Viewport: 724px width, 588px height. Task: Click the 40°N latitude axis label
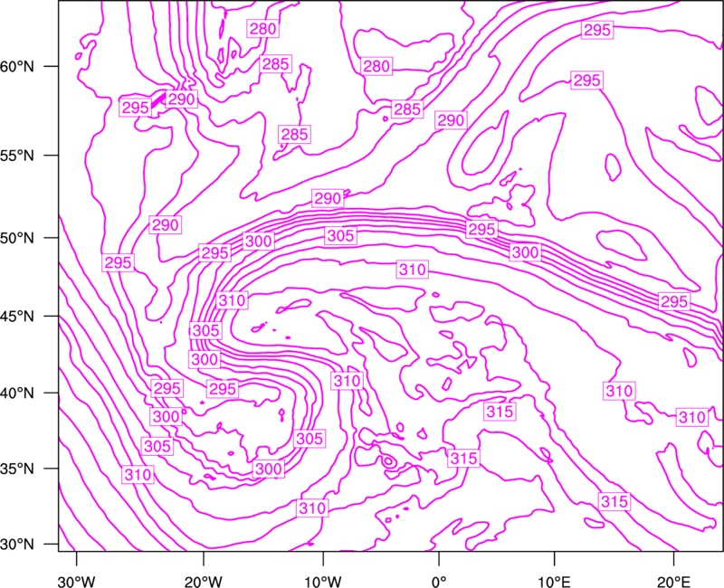[17, 394]
